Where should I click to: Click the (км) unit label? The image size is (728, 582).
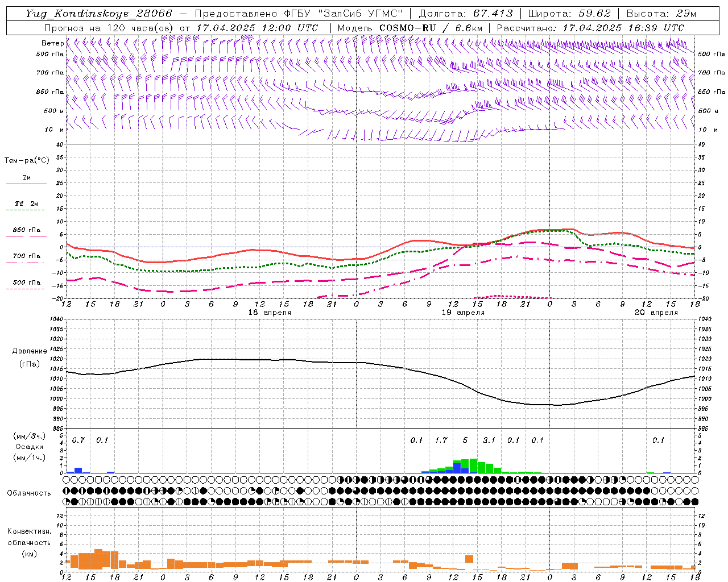pyautogui.click(x=30, y=554)
